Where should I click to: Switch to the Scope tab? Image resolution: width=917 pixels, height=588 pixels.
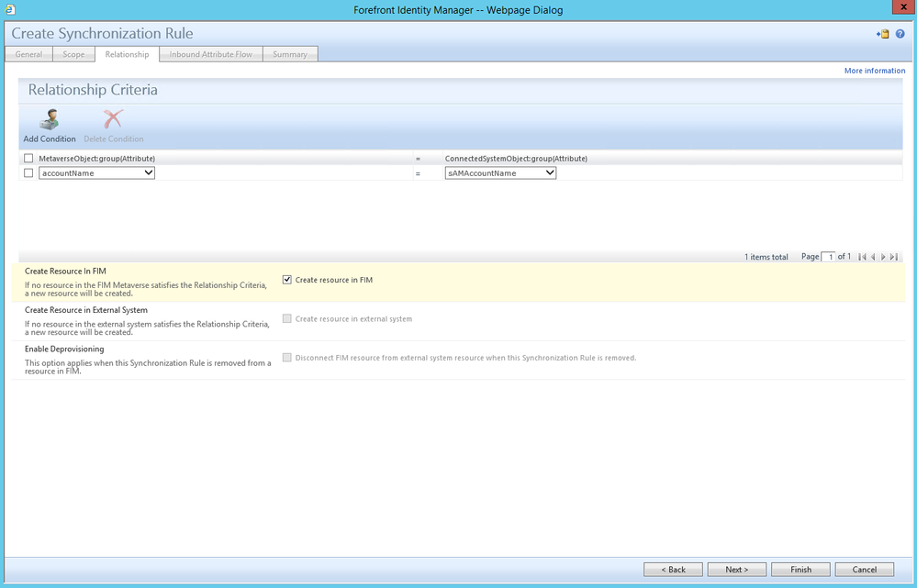(x=73, y=54)
